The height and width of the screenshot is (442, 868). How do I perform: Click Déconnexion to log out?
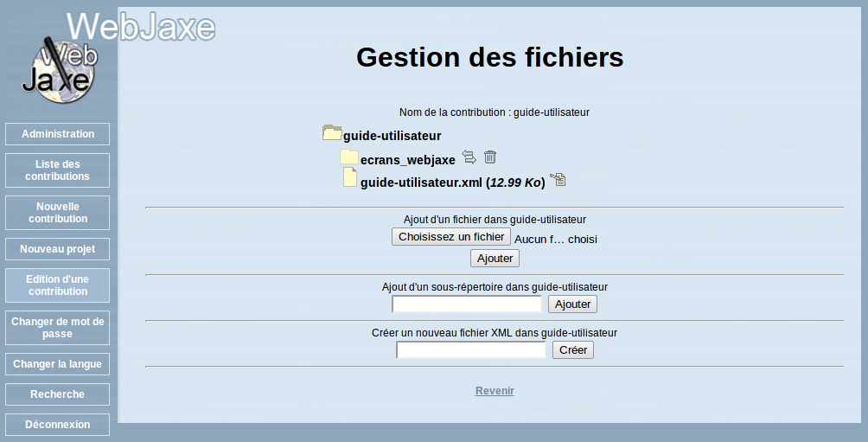tap(58, 425)
